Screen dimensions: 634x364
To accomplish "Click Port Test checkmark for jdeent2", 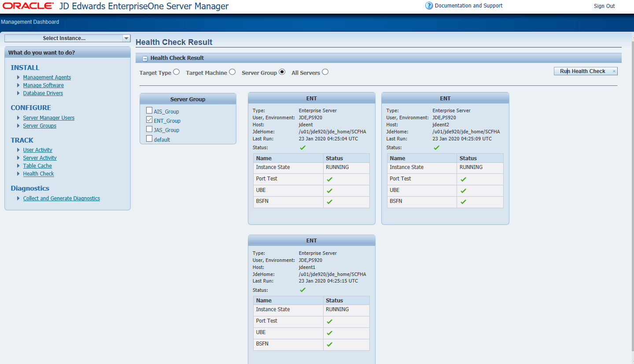I will tap(463, 179).
